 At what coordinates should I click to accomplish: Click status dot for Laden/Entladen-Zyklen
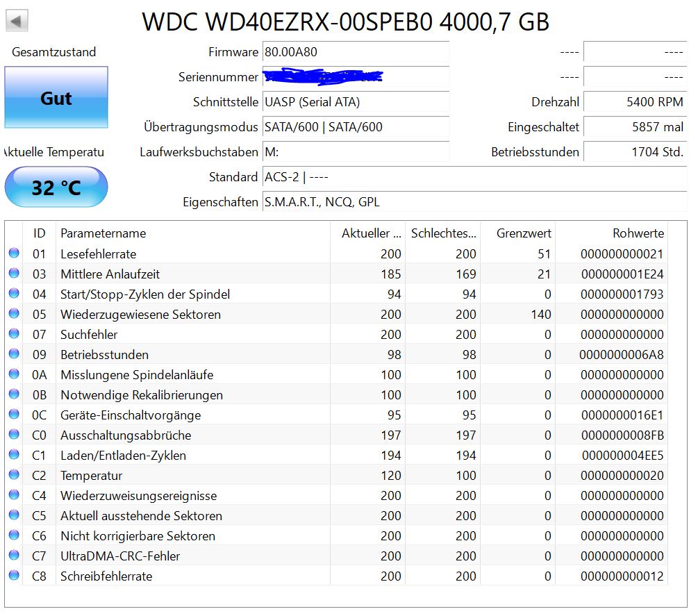(x=14, y=454)
